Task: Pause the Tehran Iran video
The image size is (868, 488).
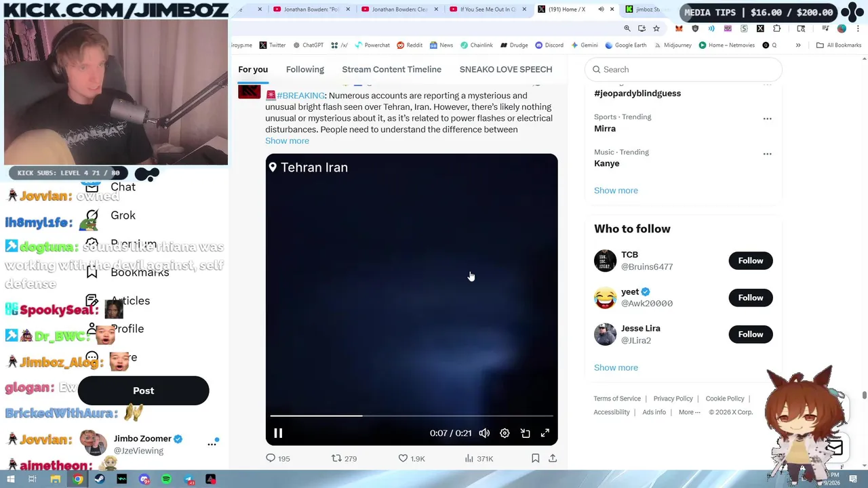Action: (x=278, y=433)
